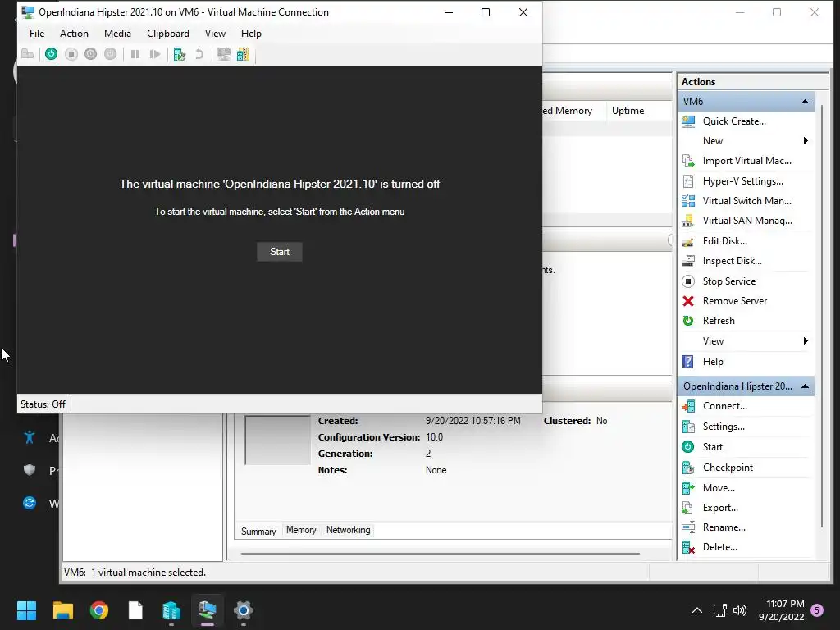Switch to the Networking tab
Viewport: 840px width, 630px height.
click(x=348, y=530)
